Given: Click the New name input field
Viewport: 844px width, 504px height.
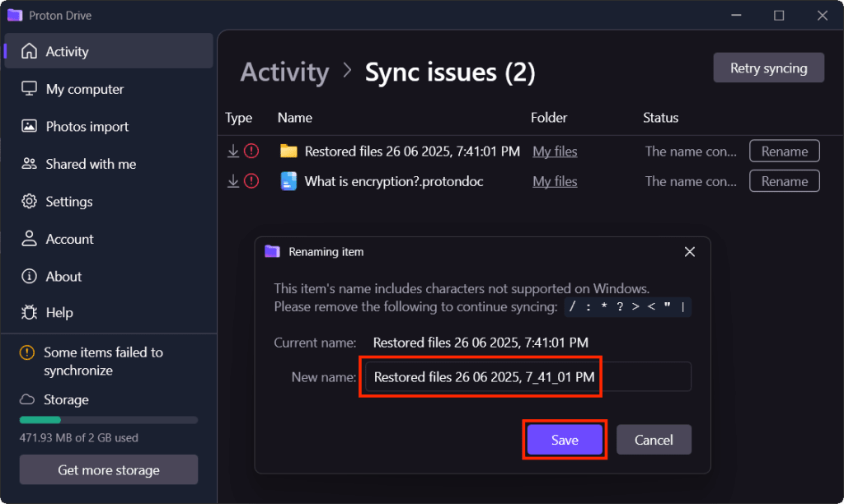Looking at the screenshot, I should point(528,376).
